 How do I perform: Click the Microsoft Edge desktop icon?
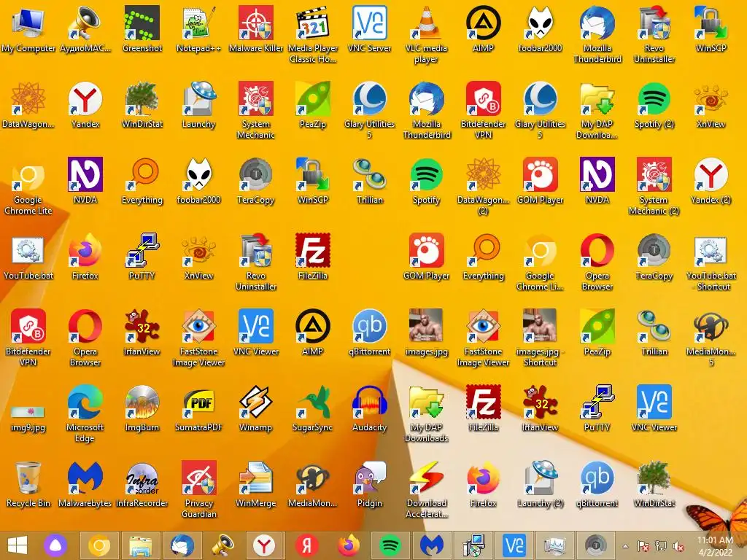(85, 414)
